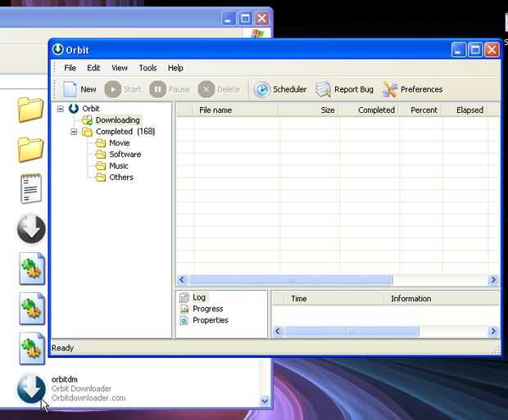Minimize the background Explorer window
Viewport: 508px width, 420px height.
(228, 19)
